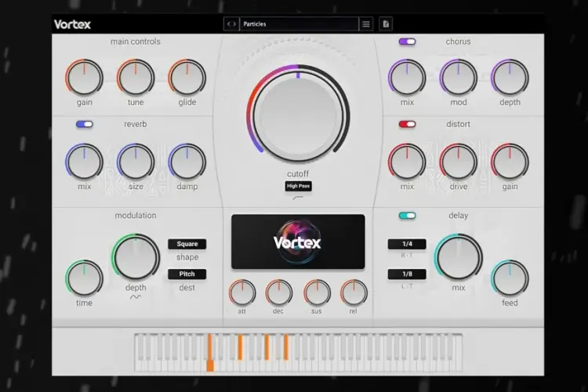Click the dec envelope knob
This screenshot has height=392, width=588.
(279, 292)
